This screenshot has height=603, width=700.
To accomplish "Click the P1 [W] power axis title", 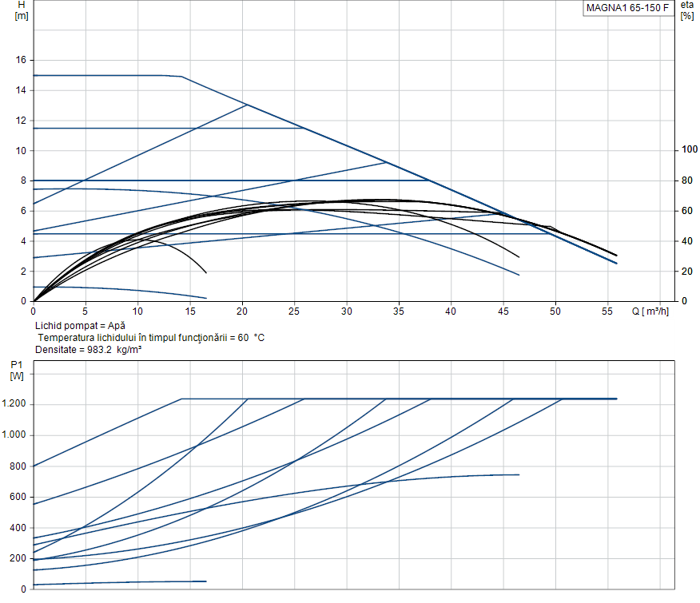I will point(17,371).
